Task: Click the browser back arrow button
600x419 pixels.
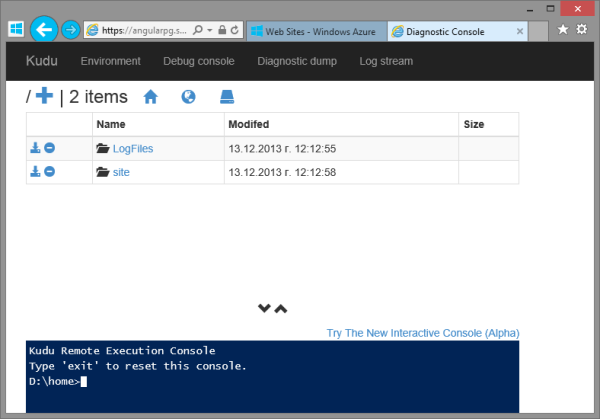Action: 44,29
